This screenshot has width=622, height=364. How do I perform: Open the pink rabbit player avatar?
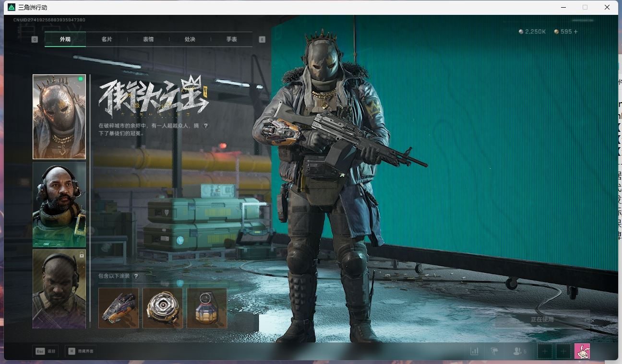pos(582,351)
